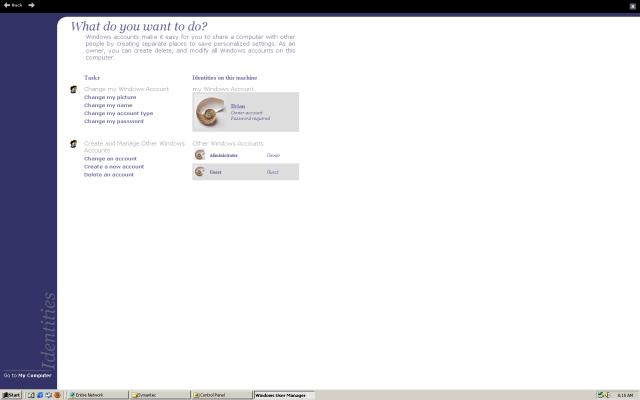Go back using the Back arrow
This screenshot has width=640, height=400.
[x=12, y=5]
